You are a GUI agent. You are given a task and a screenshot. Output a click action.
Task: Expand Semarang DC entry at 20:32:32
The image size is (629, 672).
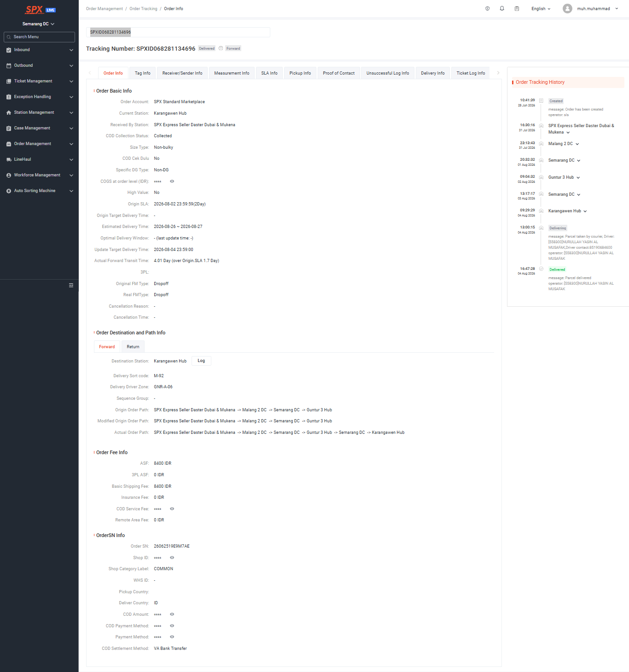point(579,161)
